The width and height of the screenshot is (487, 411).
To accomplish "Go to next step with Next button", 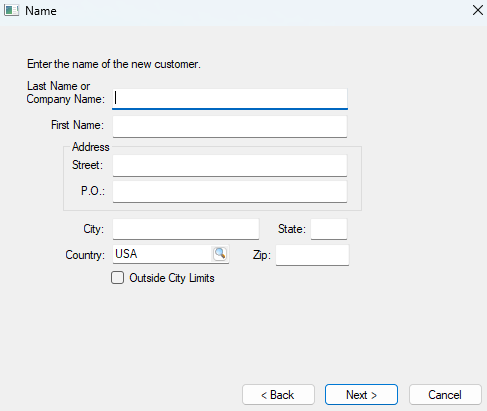I will pyautogui.click(x=361, y=395).
